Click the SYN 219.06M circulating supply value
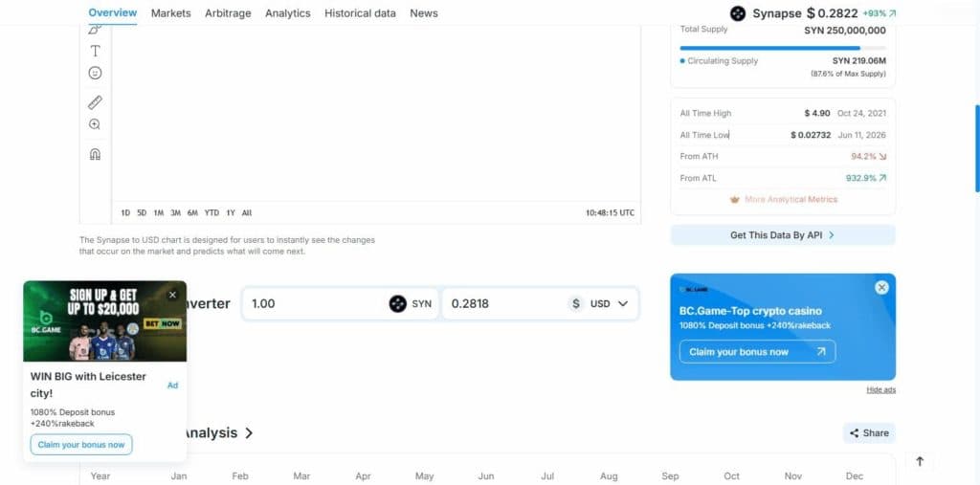The image size is (980, 485). (858, 61)
